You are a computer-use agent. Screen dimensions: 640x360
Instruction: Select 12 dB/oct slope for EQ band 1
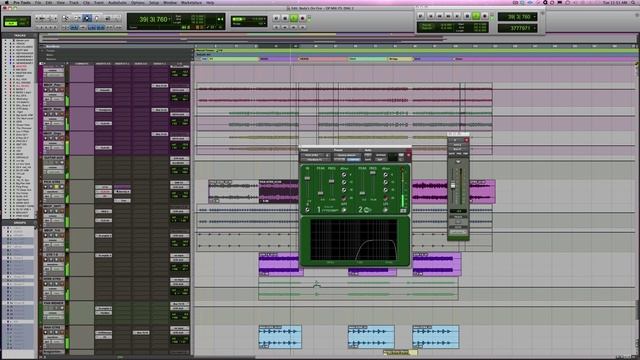344,182
